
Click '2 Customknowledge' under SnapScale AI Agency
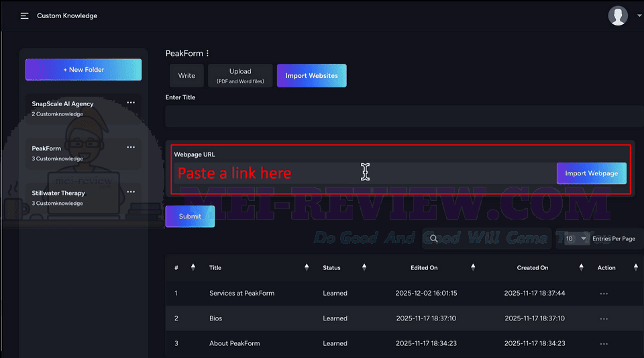coord(57,114)
